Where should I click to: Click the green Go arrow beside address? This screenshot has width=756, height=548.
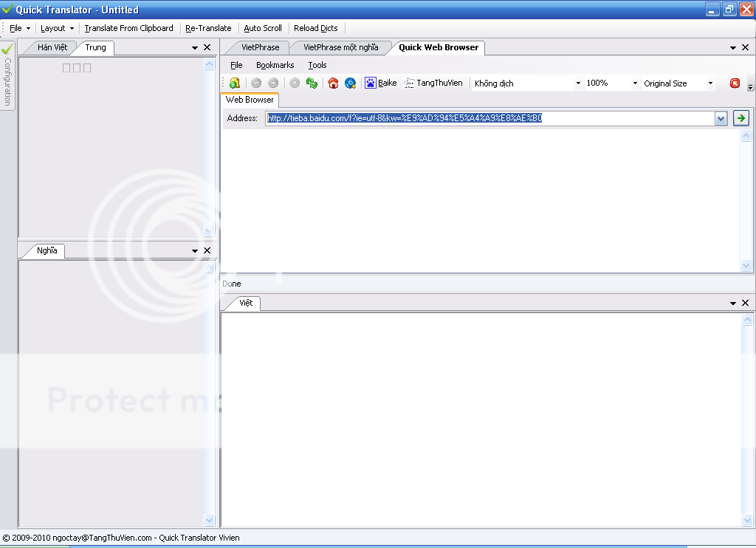click(740, 118)
